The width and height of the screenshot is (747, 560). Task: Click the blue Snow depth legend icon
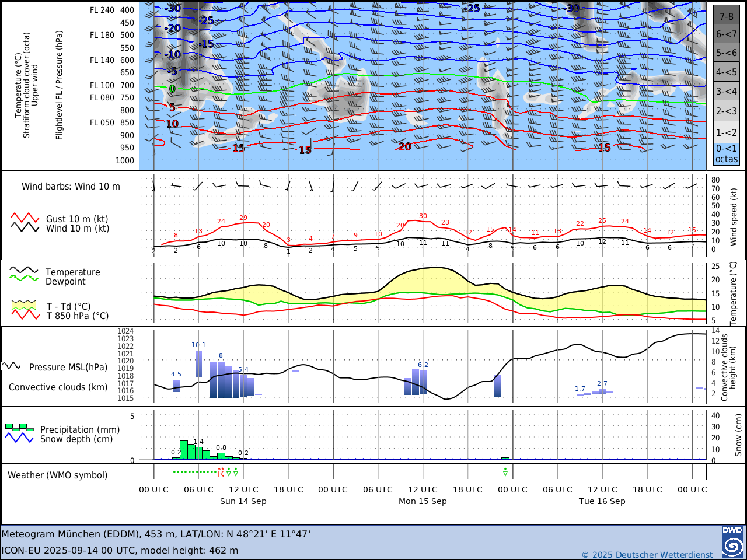[x=19, y=437]
